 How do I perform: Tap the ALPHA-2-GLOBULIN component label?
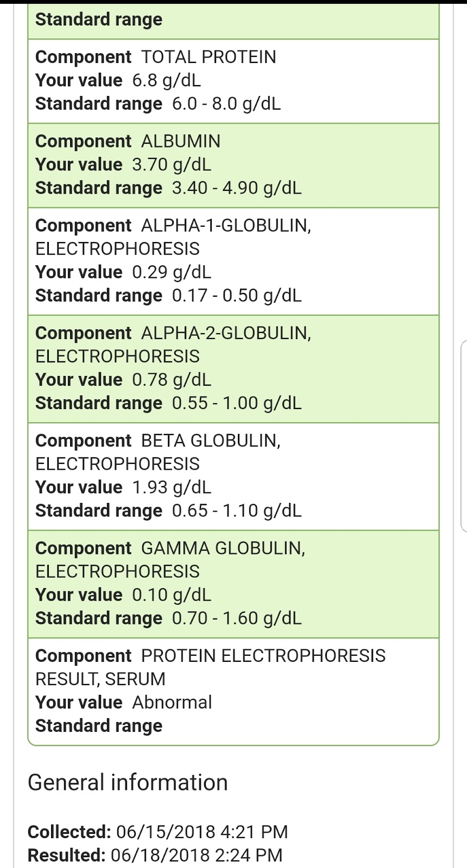226,333
